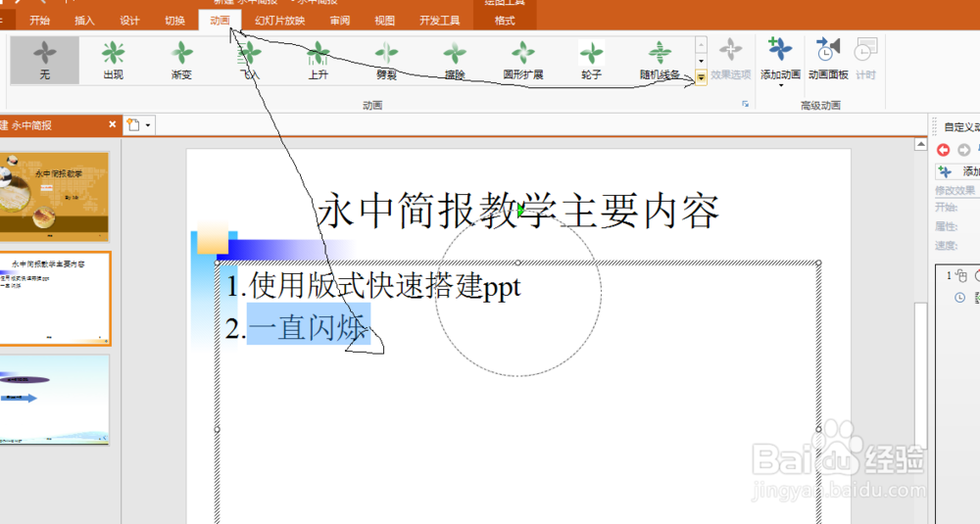This screenshot has width=980, height=524.
Task: Open the 动画面板 animation pane
Action: [x=828, y=60]
